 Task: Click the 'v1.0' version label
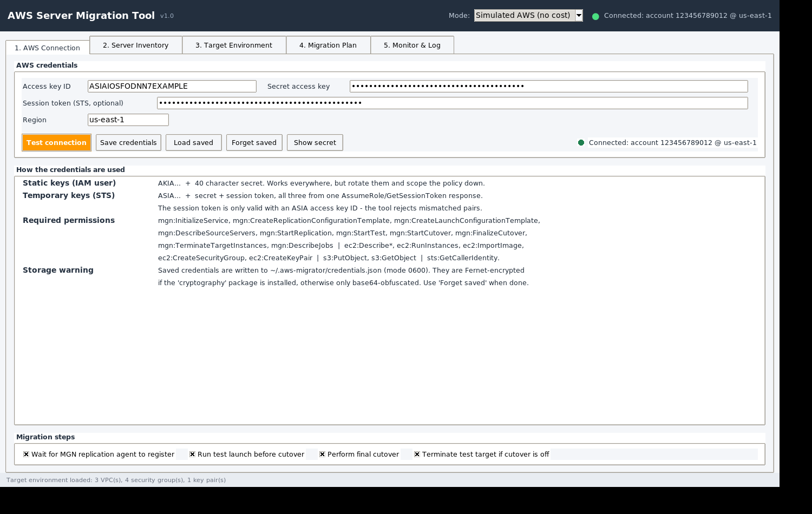(x=167, y=16)
